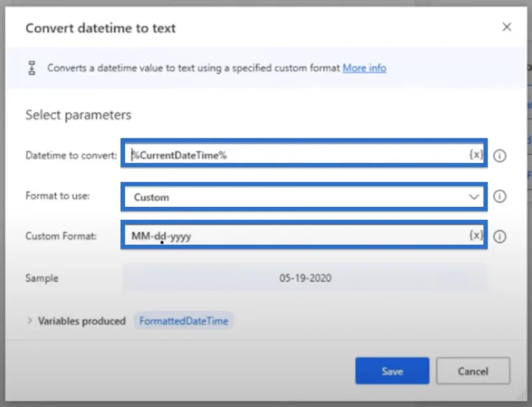Save the datetime conversion settings
The height and width of the screenshot is (407, 532).
(392, 370)
